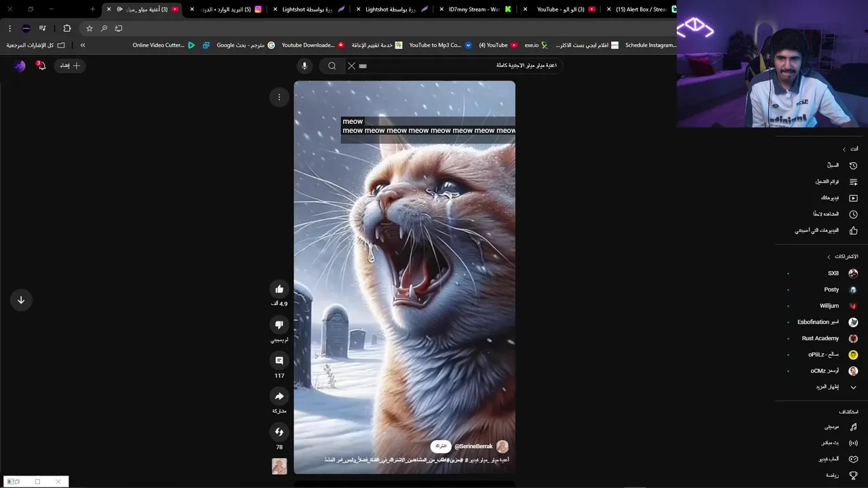Image resolution: width=868 pixels, height=488 pixels.
Task: Open the Schedule Instagram bookmark
Action: 651,45
